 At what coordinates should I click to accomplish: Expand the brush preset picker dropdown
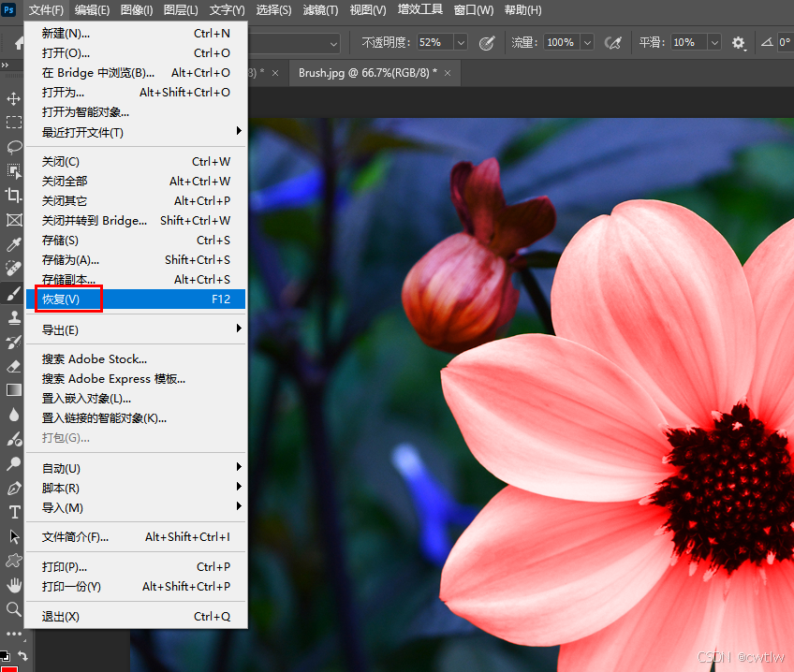click(x=333, y=43)
